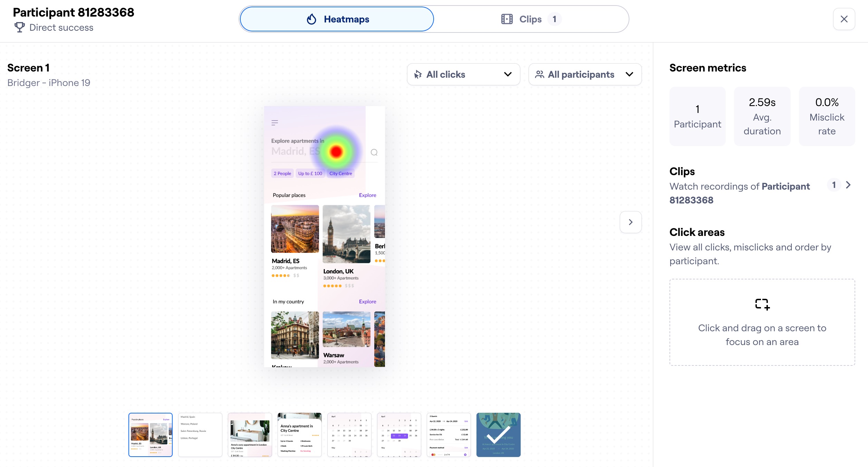
Task: Click the film strip icon on Clips
Action: coord(507,19)
